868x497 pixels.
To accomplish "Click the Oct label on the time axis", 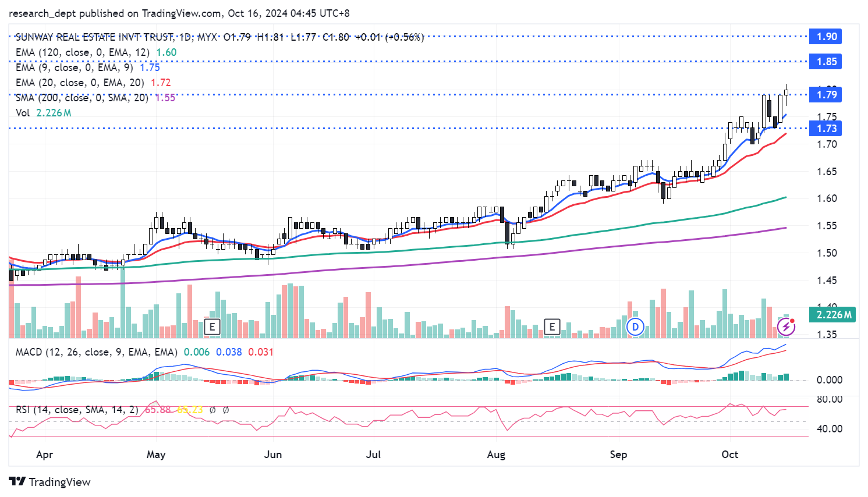I will click(729, 455).
